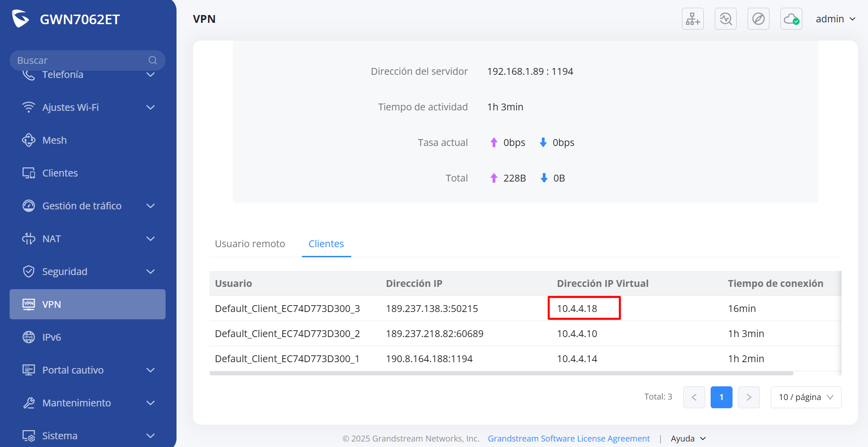The image size is (868, 447).
Task: Open the diagnostics search icon in header
Action: point(725,19)
